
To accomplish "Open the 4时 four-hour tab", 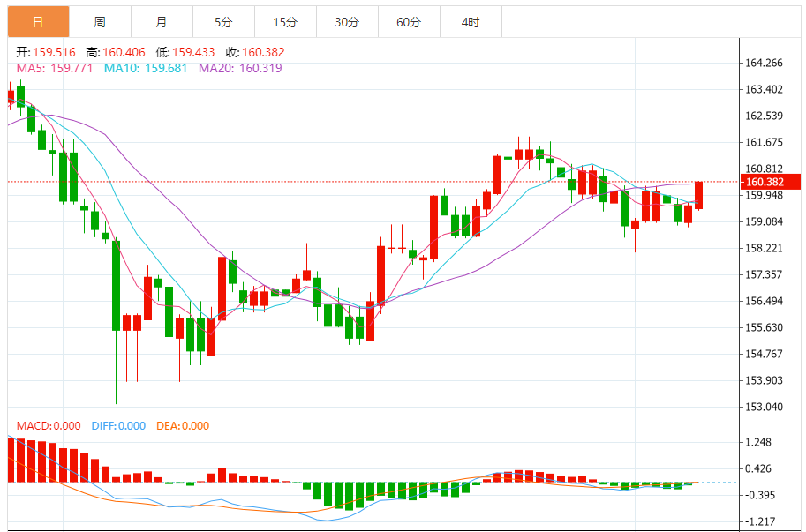I will [x=471, y=22].
